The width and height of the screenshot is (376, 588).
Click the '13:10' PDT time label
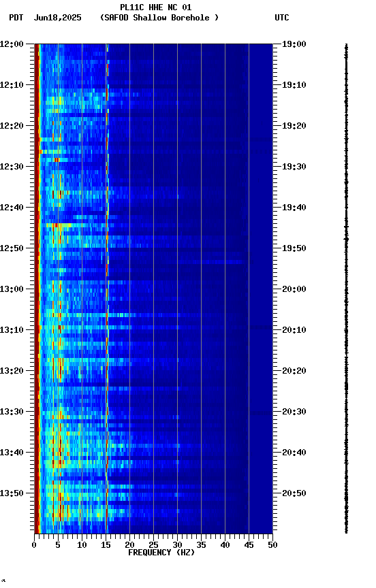(12, 330)
